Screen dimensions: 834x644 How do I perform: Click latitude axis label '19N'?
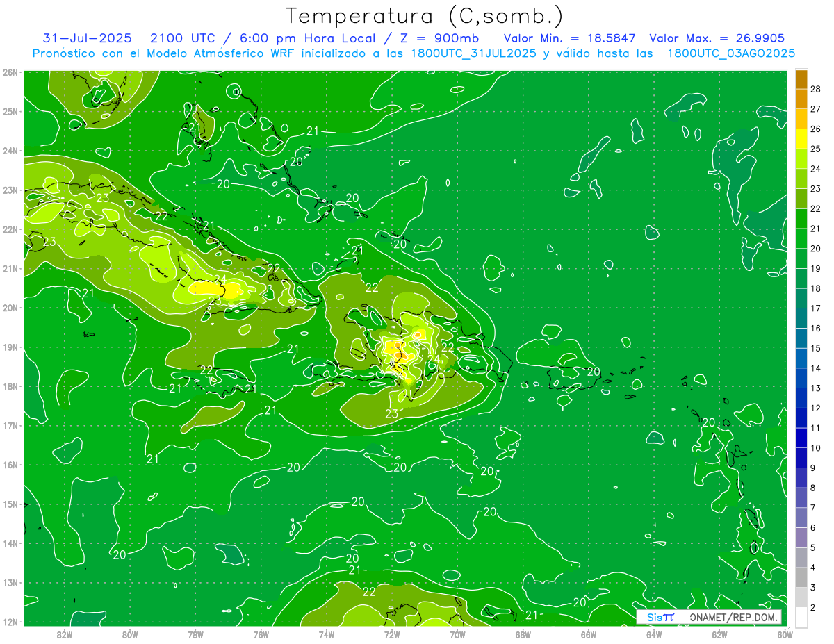(10, 347)
